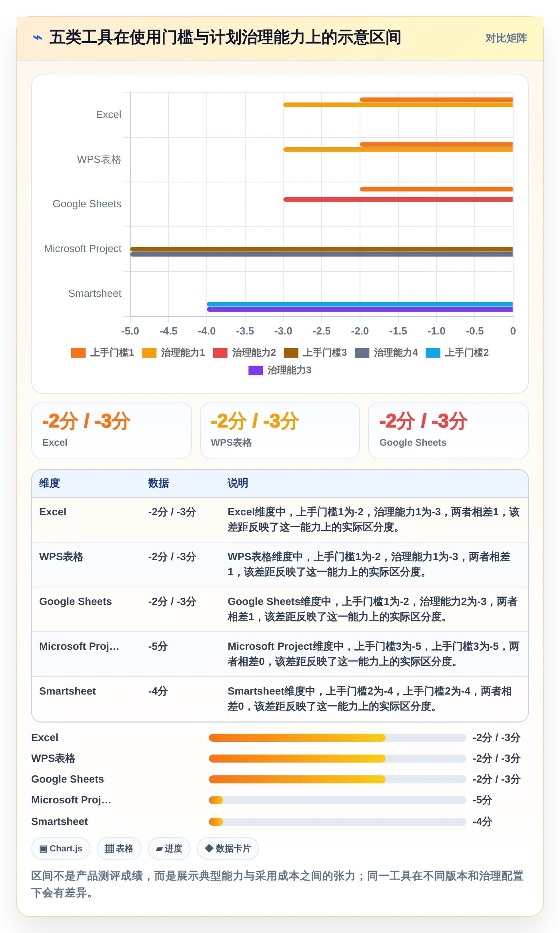Image resolution: width=560 pixels, height=933 pixels.
Task: Click the Excel description text in table
Action: [374, 520]
